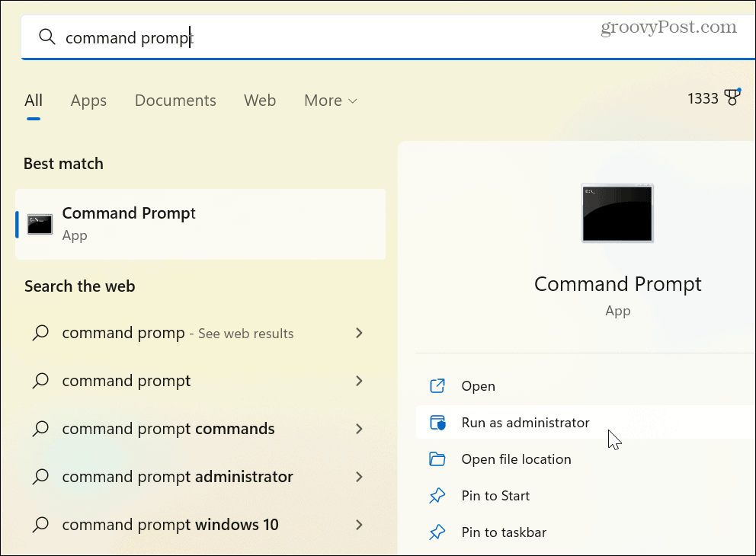Click 'Run as administrator' for Command Prompt

click(x=526, y=423)
